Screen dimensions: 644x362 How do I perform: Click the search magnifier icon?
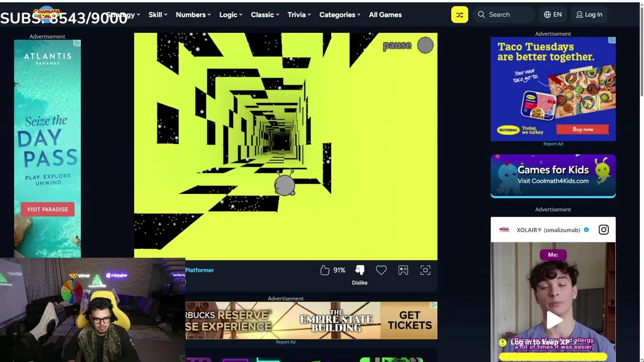[481, 15]
